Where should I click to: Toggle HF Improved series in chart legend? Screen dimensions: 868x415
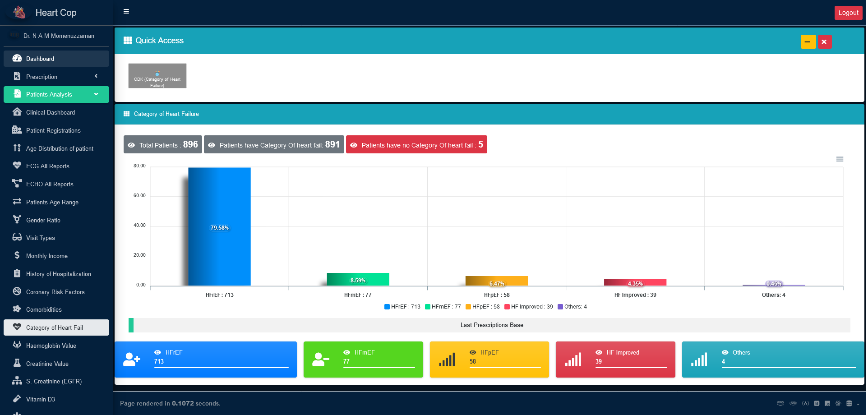click(529, 307)
